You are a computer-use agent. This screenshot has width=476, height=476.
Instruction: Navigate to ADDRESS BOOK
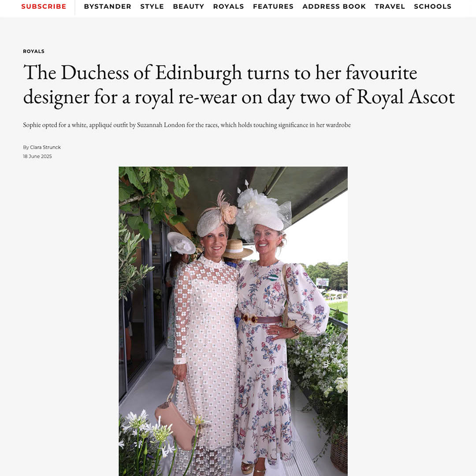click(334, 6)
